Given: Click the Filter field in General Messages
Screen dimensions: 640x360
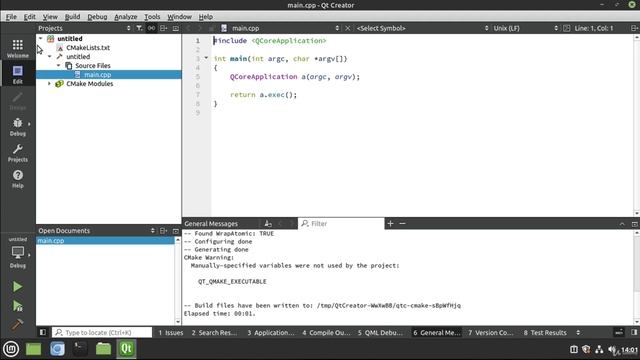Looking at the screenshot, I should coord(341,223).
